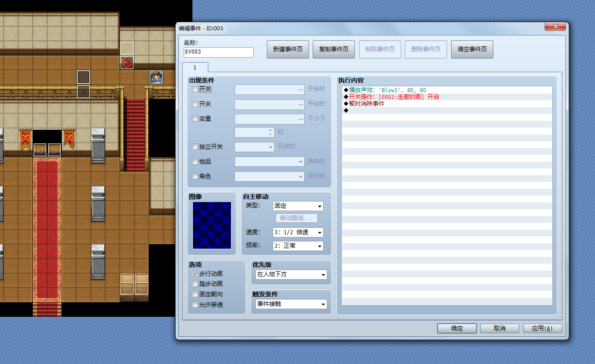Select the character sprite event on the map
Viewport: 595px width, 364px height.
click(156, 77)
